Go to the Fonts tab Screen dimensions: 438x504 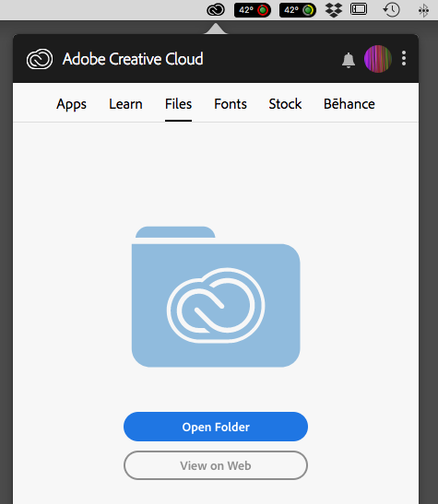(x=231, y=104)
